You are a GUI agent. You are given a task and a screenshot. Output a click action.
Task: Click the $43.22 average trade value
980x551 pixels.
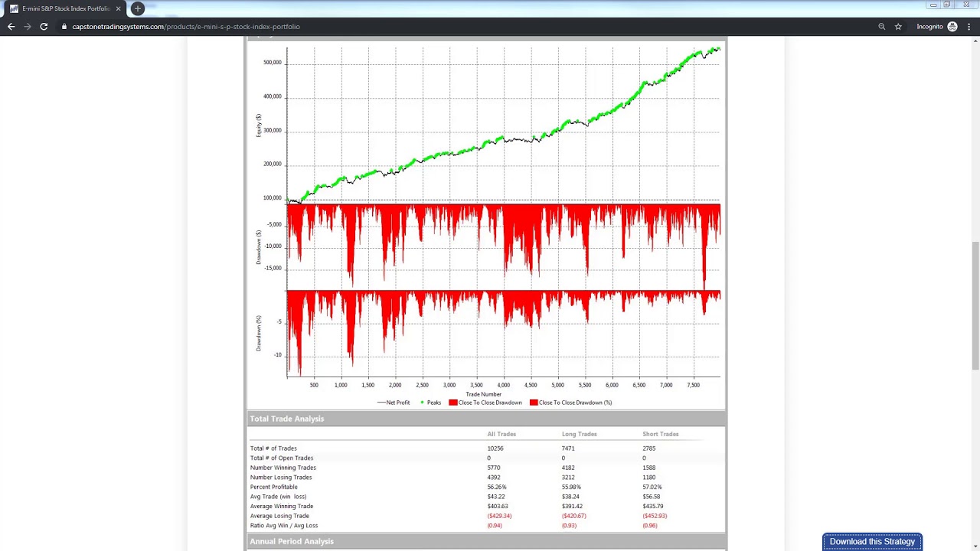click(495, 497)
